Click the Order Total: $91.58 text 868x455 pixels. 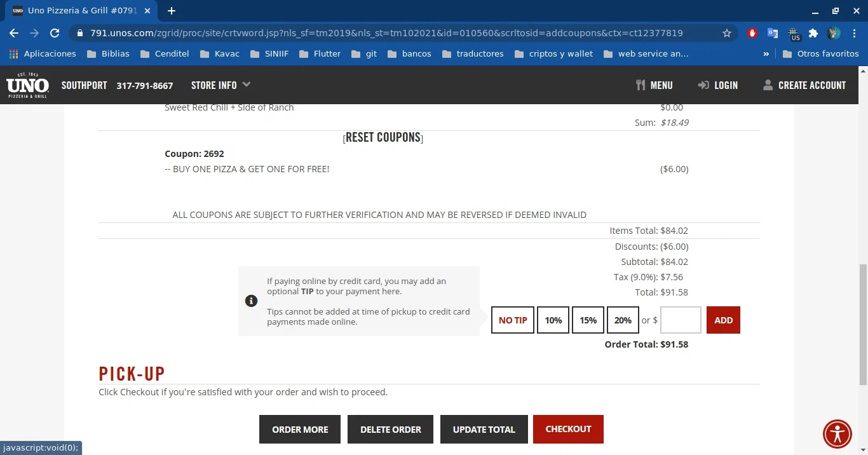pyautogui.click(x=646, y=344)
